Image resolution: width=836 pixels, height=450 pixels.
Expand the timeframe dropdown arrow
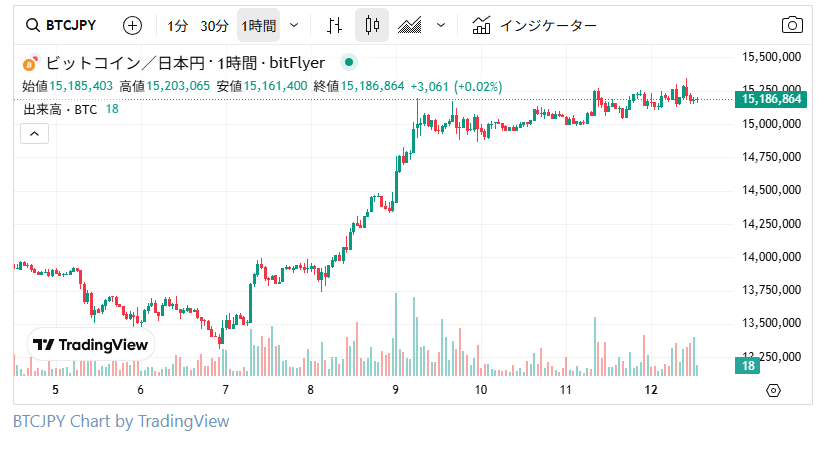pyautogui.click(x=294, y=25)
